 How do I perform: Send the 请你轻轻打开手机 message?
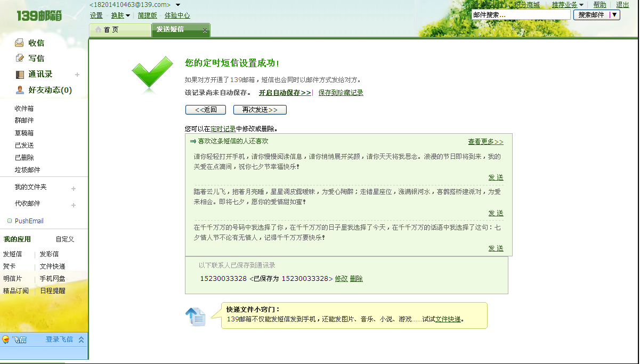(496, 177)
